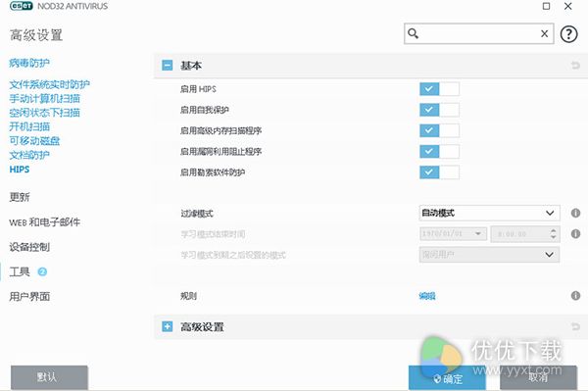Screen dimensions: 588x391
Task: Click the ESET logo in title bar
Action: pos(22,6)
